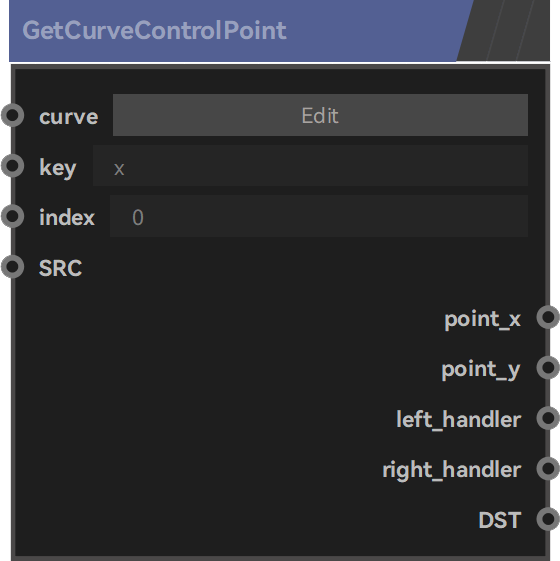Click the SRC input socket
Image resolution: width=560 pixels, height=561 pixels.
click(13, 267)
